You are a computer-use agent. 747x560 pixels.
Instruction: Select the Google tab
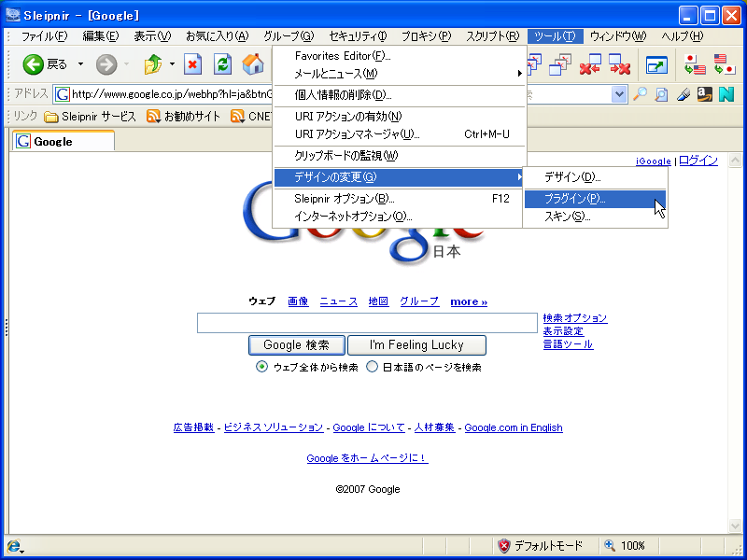[x=63, y=141]
